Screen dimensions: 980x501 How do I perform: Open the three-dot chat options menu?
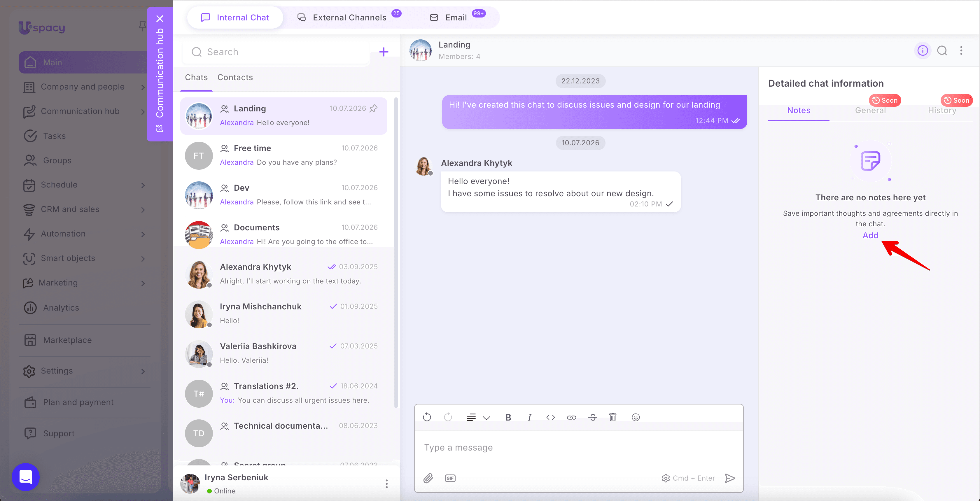[x=961, y=50]
